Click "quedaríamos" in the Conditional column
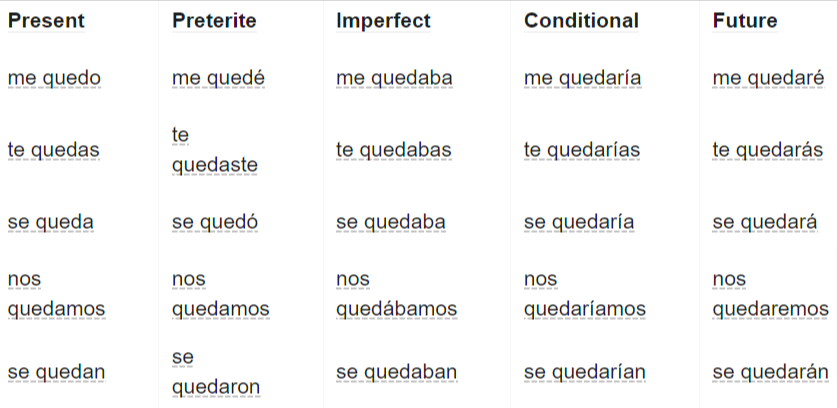 tap(585, 309)
